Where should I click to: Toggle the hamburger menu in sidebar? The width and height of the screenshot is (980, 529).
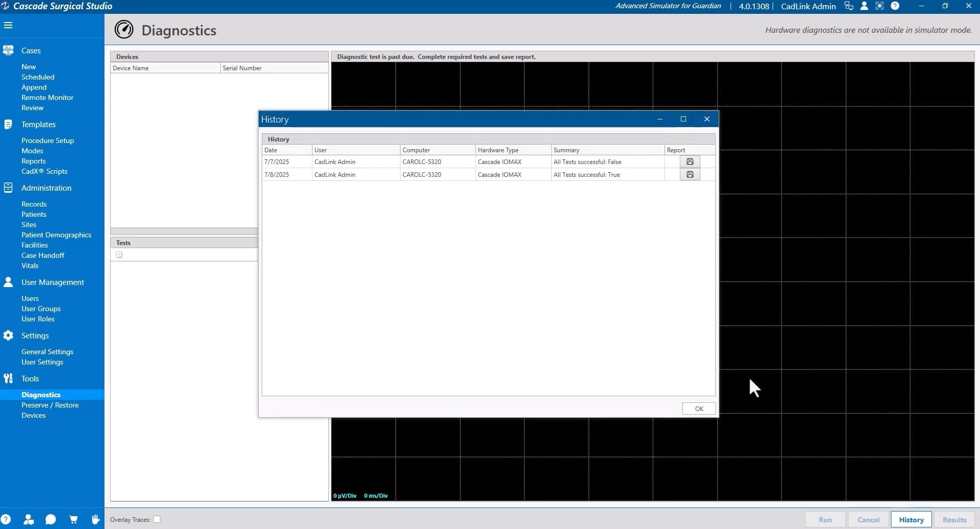(x=8, y=25)
